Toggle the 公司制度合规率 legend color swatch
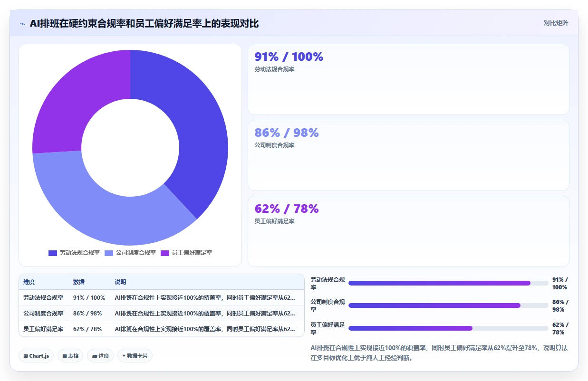This screenshot has height=381, width=588. [x=109, y=253]
